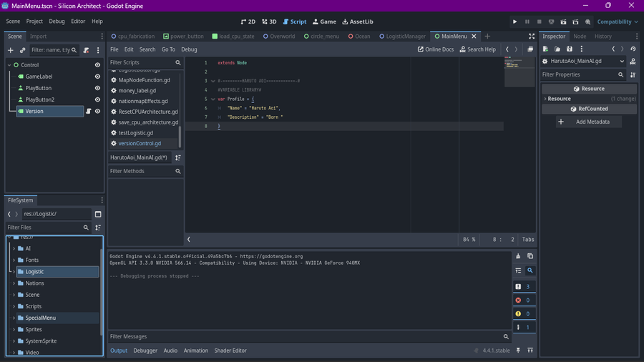Expand the bottom panel
Screen dimensions: 644x362
click(530, 351)
